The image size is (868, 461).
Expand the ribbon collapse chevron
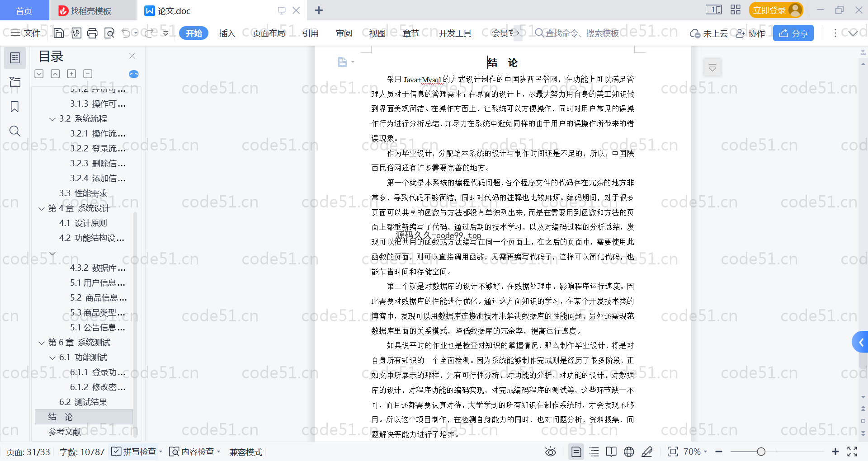coord(853,33)
